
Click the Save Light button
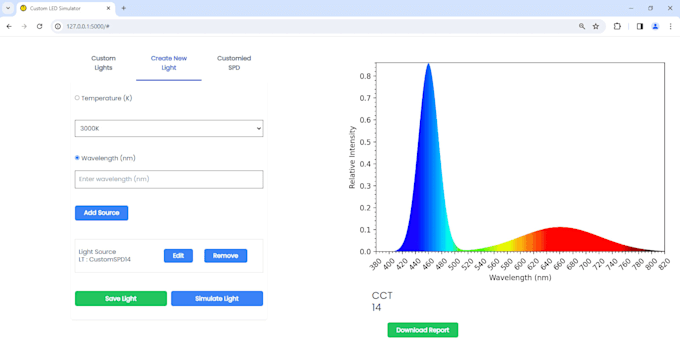tap(121, 298)
